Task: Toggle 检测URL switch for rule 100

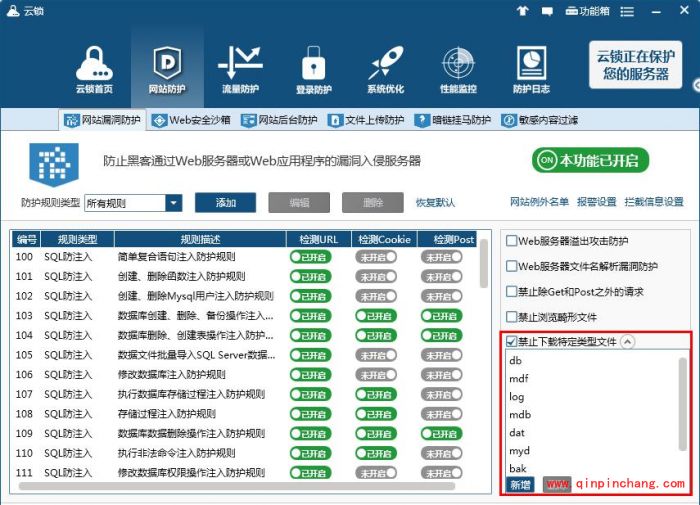Action: pos(310,257)
